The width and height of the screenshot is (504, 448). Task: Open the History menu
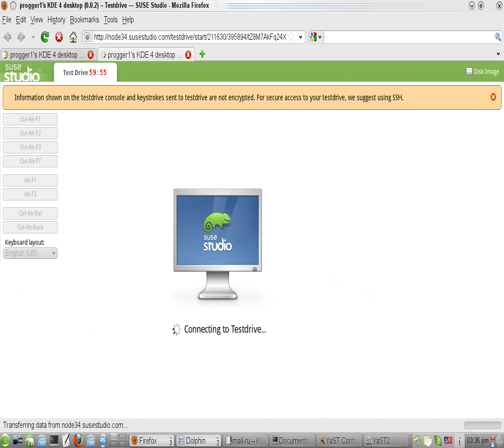(56, 20)
